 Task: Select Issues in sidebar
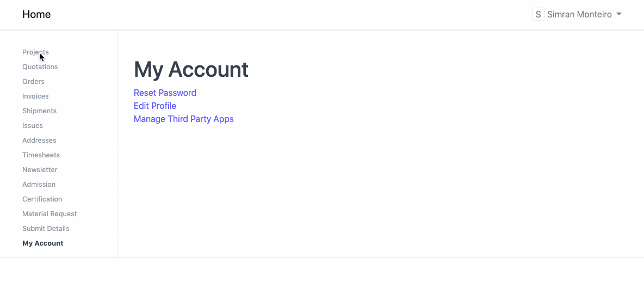coord(33,126)
